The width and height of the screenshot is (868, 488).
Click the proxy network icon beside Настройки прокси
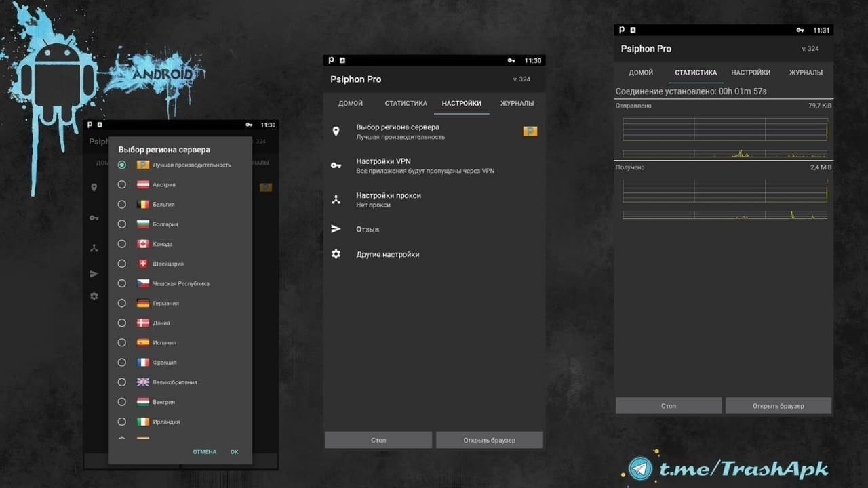336,199
